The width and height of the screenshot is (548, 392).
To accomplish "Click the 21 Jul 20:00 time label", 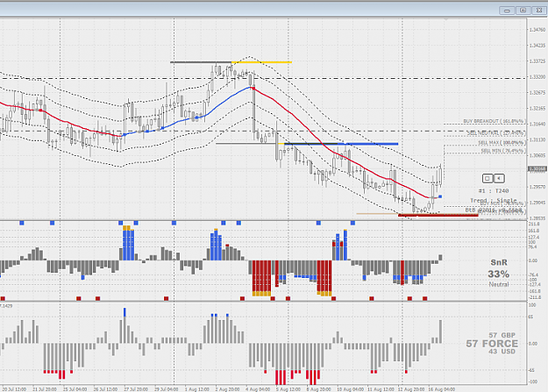I will (x=45, y=388).
